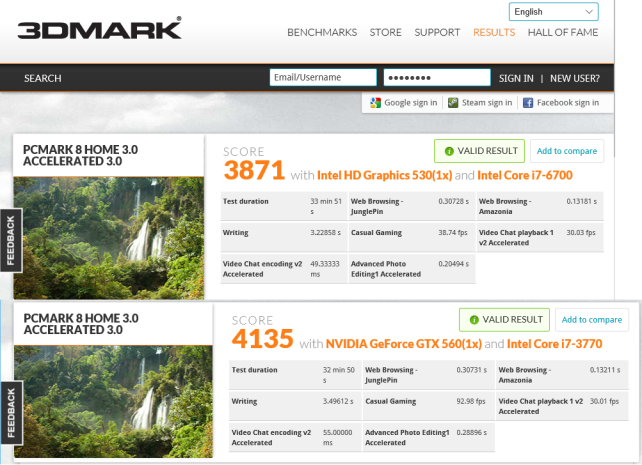Open the BENCHMARKS menu

tap(322, 32)
